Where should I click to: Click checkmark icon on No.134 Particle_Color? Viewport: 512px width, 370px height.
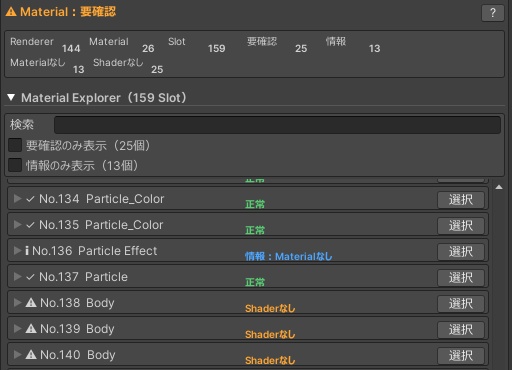click(30, 199)
